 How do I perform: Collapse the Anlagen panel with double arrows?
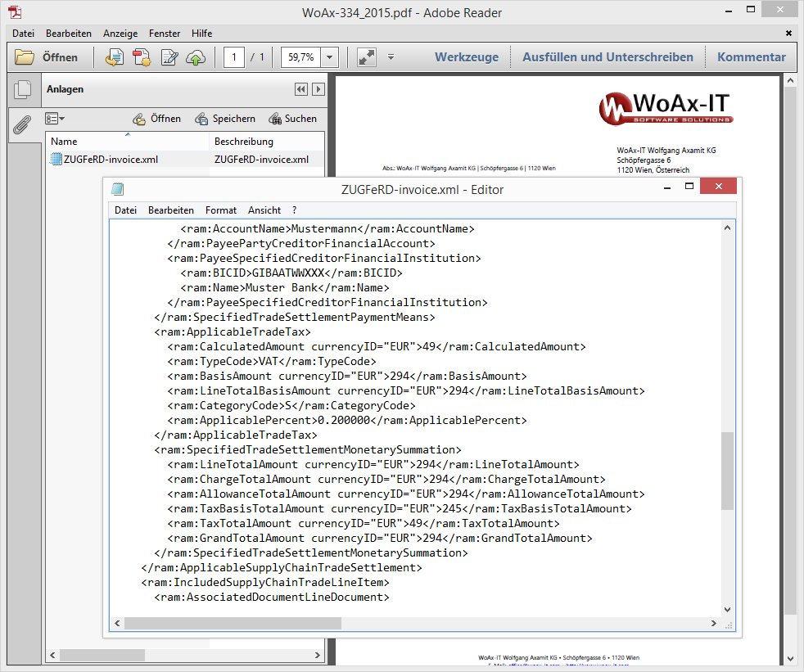(x=300, y=89)
